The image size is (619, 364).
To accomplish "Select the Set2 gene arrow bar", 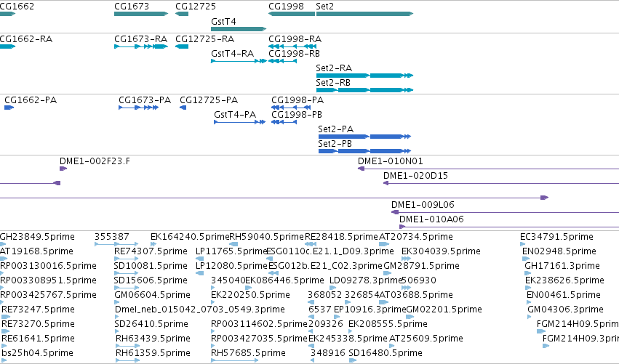I will 364,14.
